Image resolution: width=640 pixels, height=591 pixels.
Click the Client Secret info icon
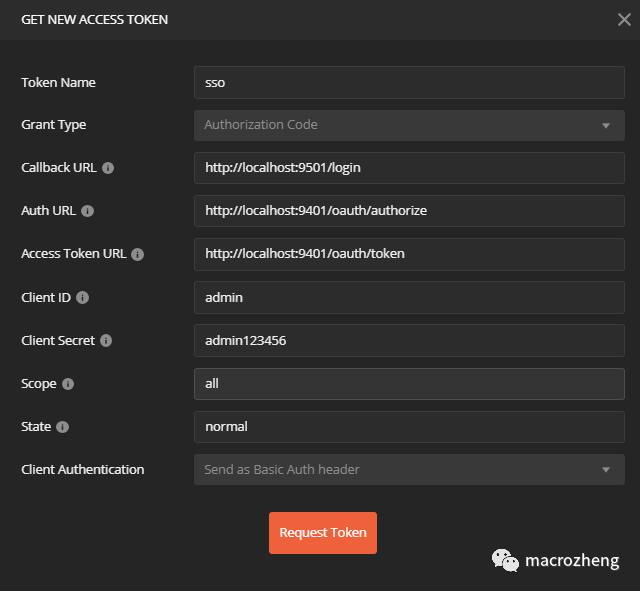pos(106,340)
